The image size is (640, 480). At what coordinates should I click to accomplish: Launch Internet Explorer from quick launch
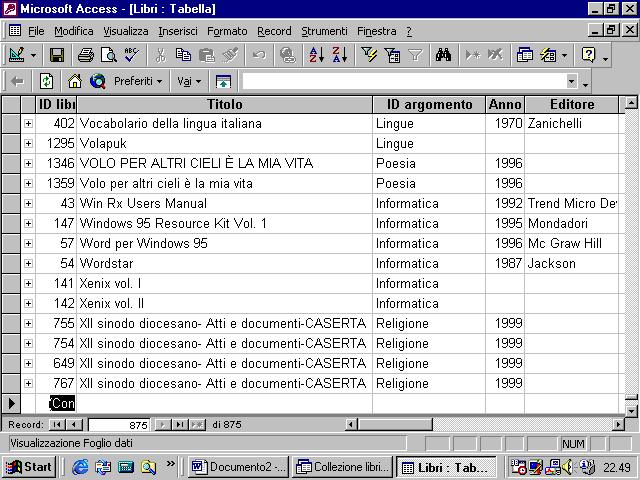click(80, 467)
